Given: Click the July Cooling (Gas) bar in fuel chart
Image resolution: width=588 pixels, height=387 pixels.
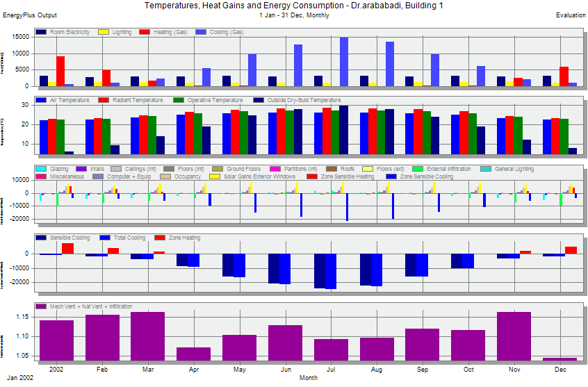Looking at the screenshot, I should (344, 62).
